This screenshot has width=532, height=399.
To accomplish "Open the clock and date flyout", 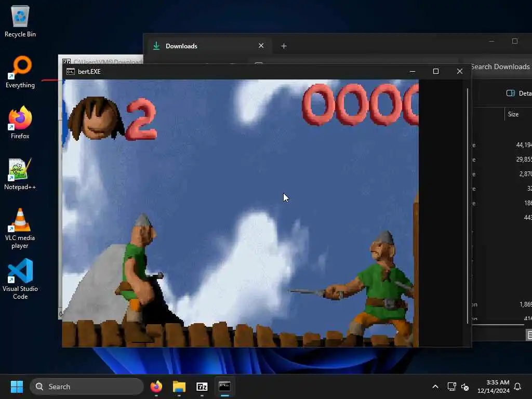I will click(494, 387).
